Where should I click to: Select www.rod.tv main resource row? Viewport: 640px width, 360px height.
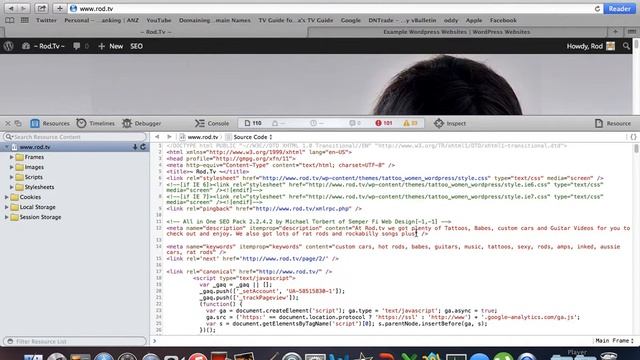(x=75, y=147)
